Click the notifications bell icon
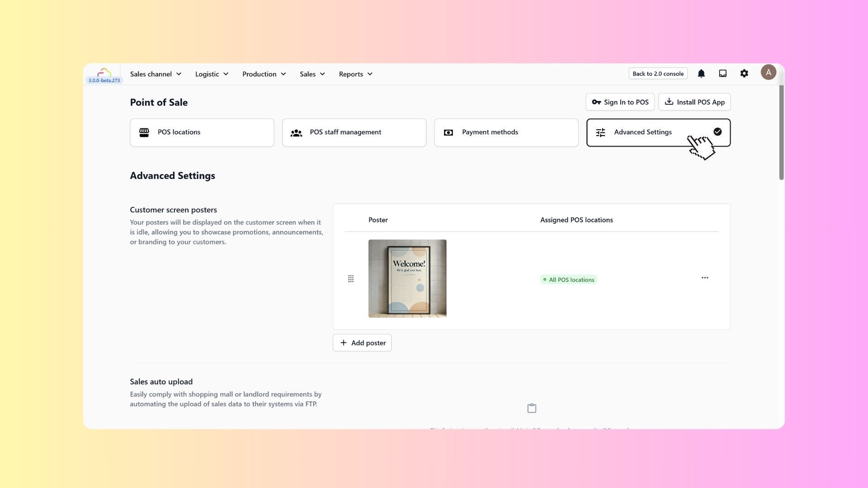868x488 pixels. 701,74
